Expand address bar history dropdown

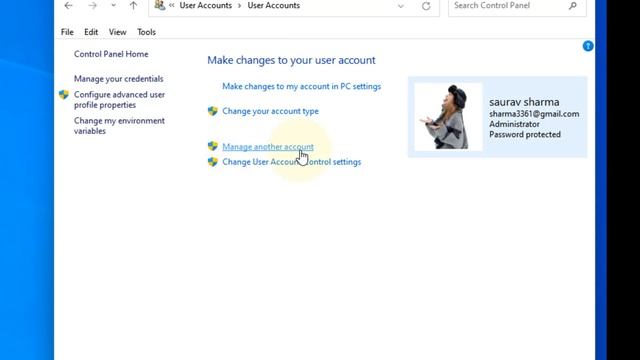click(x=401, y=6)
